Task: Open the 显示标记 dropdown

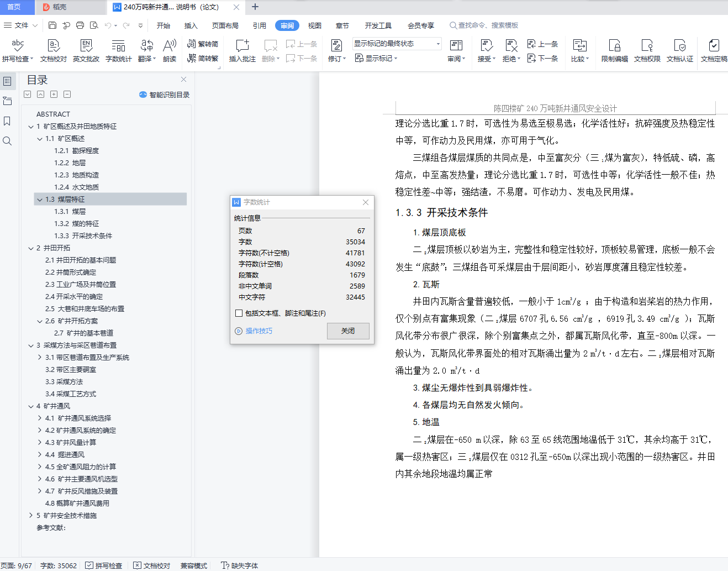Action: click(x=376, y=58)
